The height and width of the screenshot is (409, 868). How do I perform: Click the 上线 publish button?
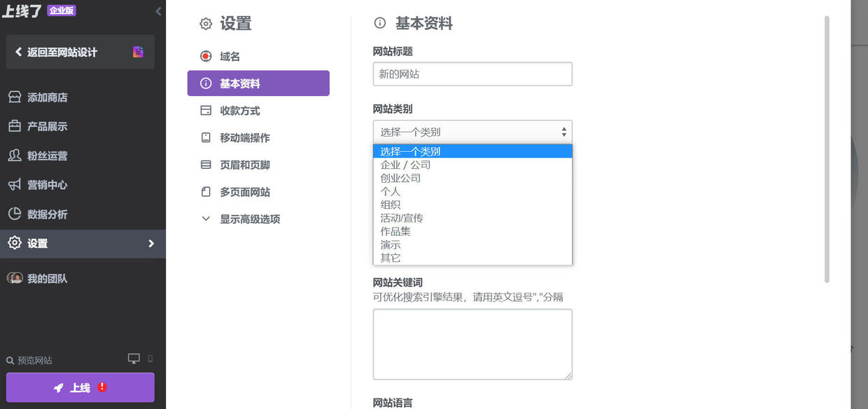tap(80, 387)
